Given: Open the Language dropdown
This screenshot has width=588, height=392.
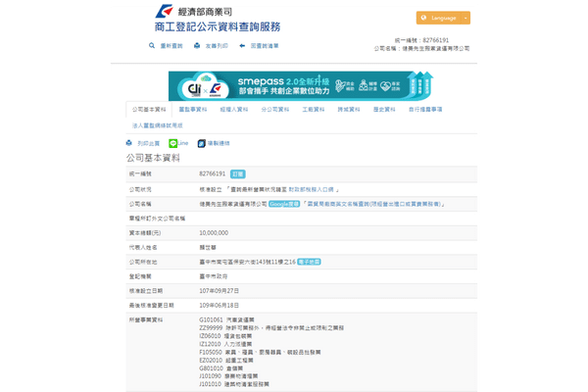Looking at the screenshot, I should pyautogui.click(x=442, y=18).
